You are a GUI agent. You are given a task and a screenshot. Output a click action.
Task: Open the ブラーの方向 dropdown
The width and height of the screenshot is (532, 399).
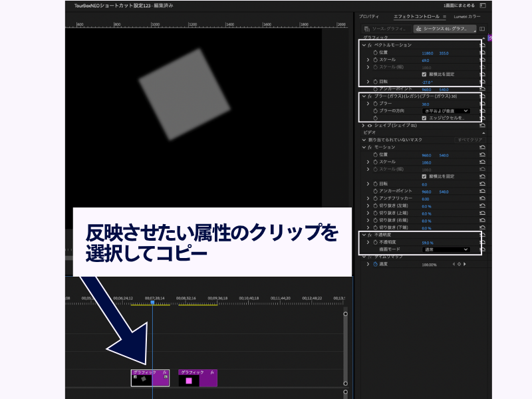pos(446,110)
